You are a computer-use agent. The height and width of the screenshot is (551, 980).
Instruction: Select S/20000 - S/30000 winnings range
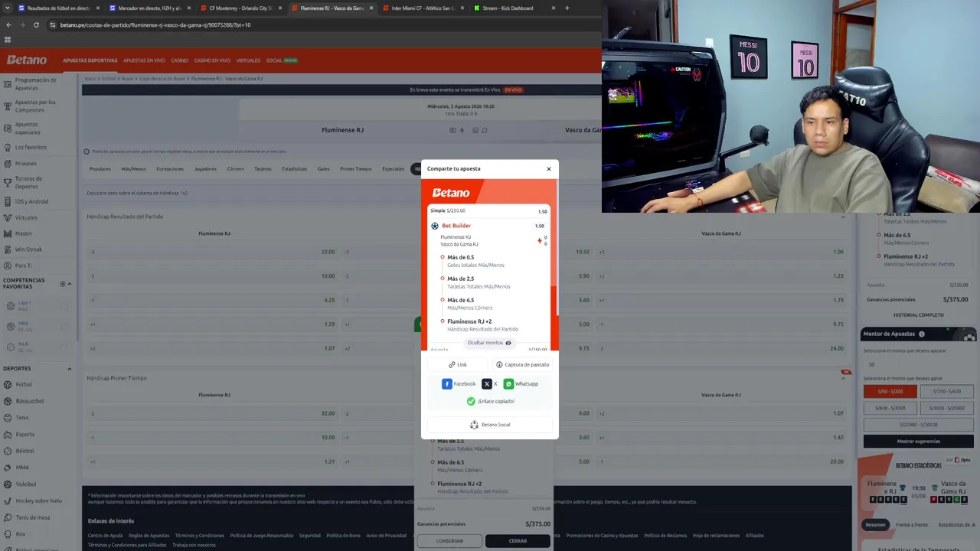(919, 425)
